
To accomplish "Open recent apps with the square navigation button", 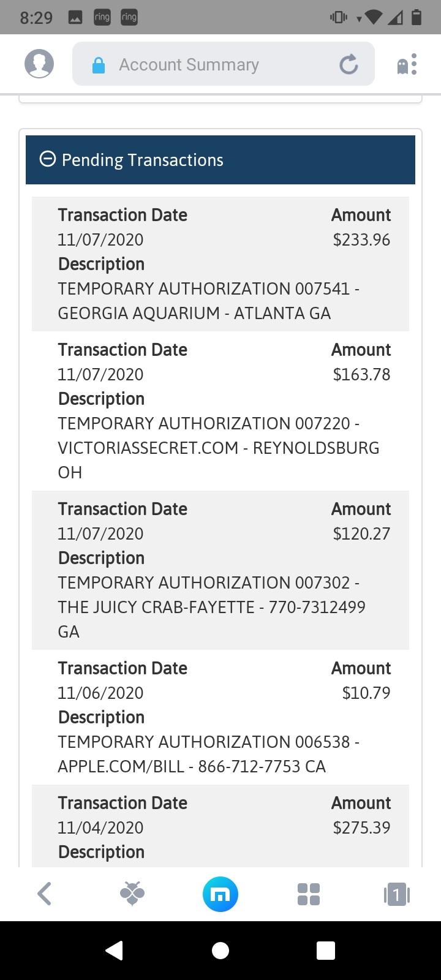I will point(325,950).
